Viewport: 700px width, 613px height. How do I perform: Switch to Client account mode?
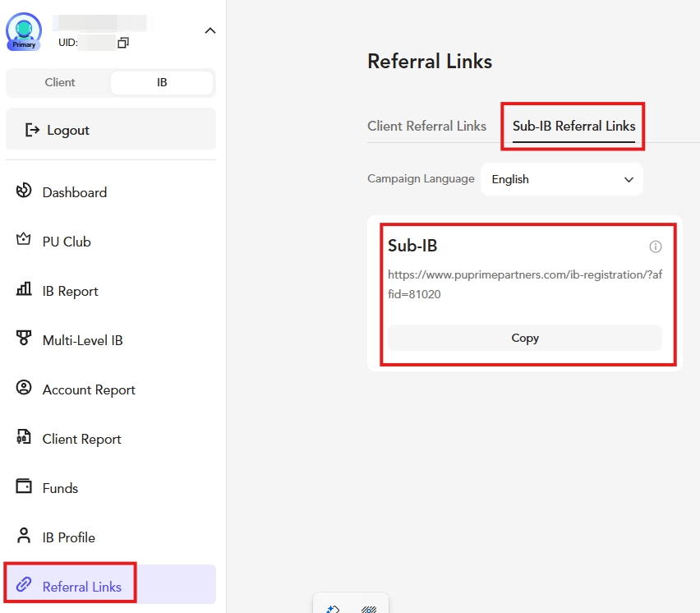point(60,83)
